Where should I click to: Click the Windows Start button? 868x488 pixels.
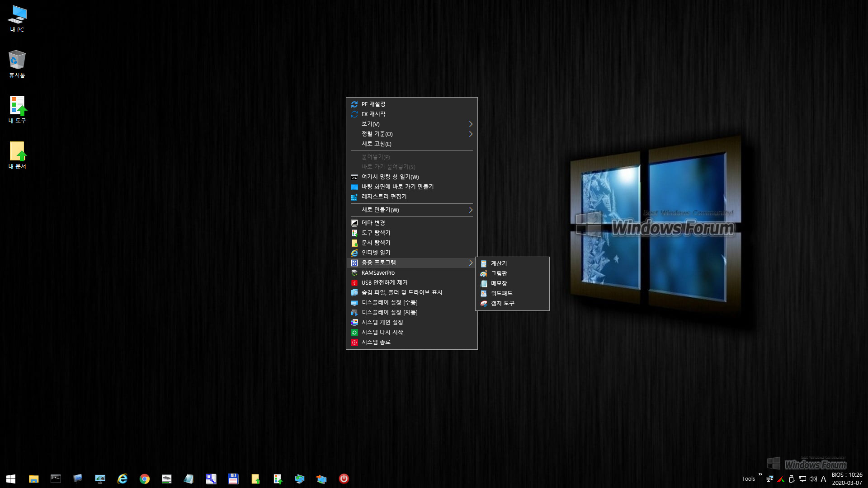pos(11,479)
